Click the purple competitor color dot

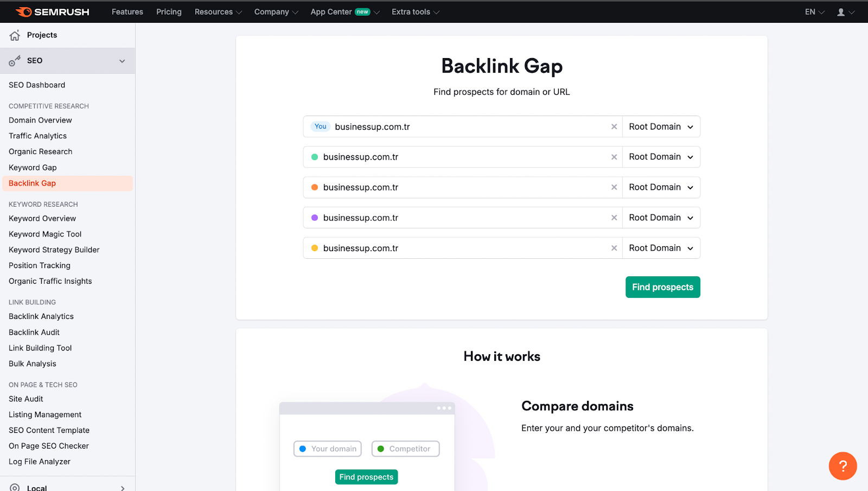point(315,218)
